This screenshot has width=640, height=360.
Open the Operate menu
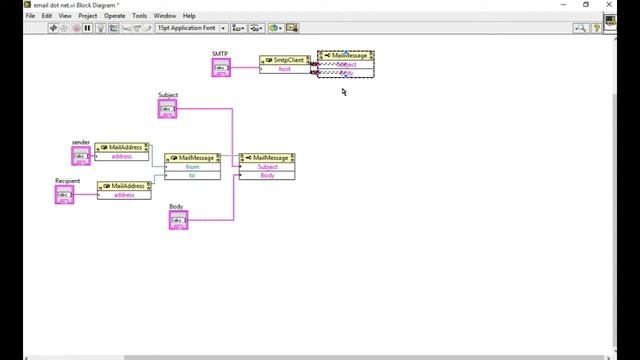[x=115, y=16]
